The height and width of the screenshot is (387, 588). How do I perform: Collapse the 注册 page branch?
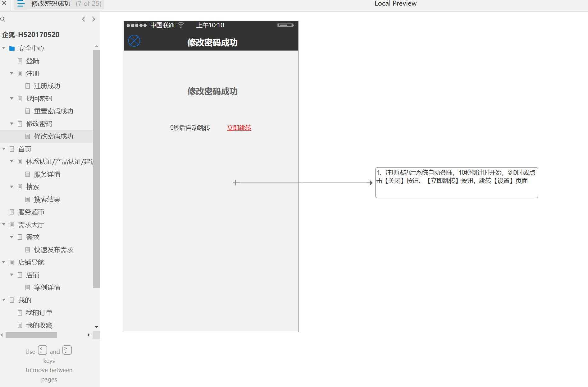pyautogui.click(x=11, y=73)
